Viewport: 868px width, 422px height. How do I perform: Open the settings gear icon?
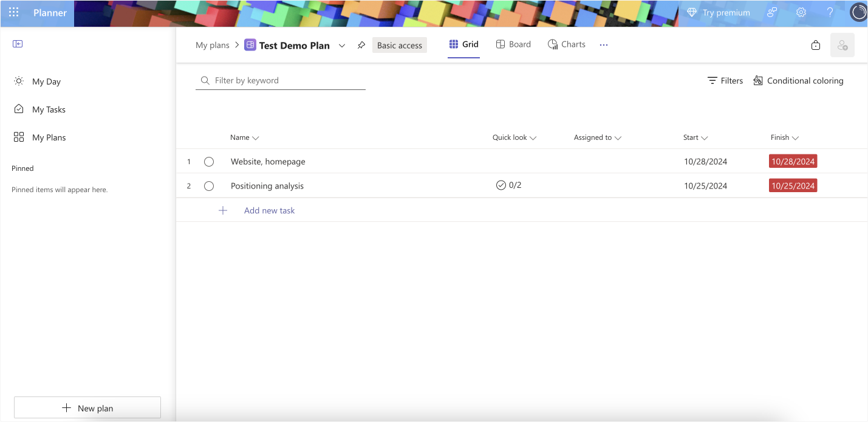point(801,13)
